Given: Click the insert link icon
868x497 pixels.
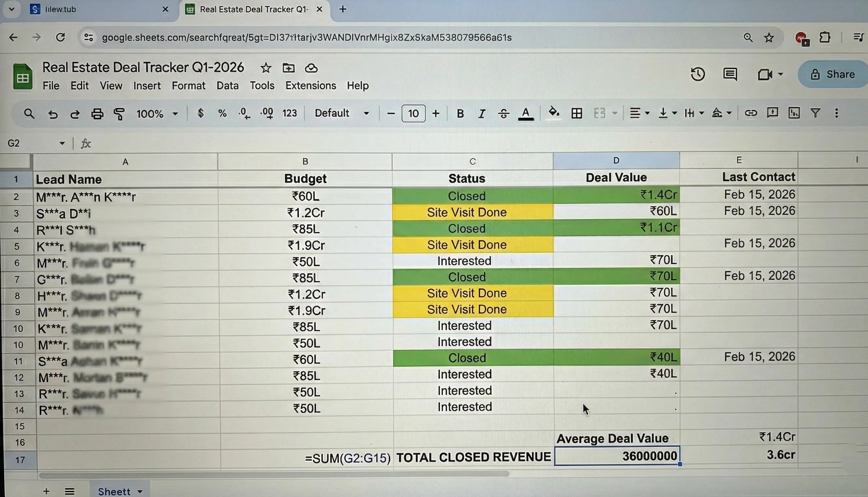Looking at the screenshot, I should (751, 113).
